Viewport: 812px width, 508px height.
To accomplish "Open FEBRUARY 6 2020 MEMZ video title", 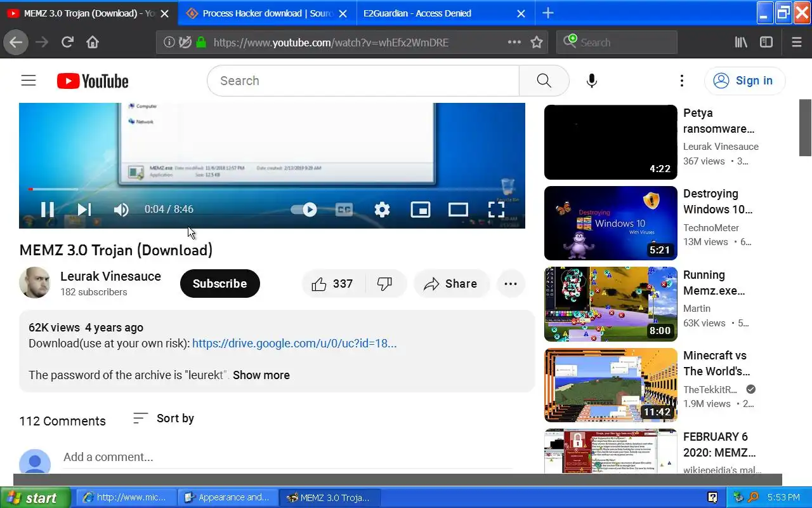I will coord(719,444).
